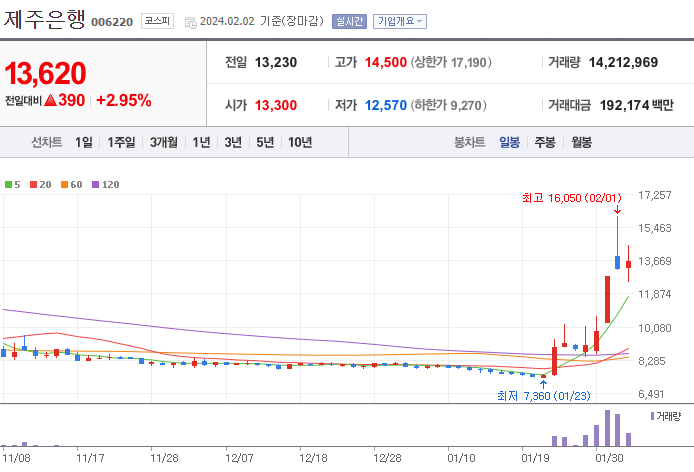Click the 17,257 price axis label

[655, 195]
